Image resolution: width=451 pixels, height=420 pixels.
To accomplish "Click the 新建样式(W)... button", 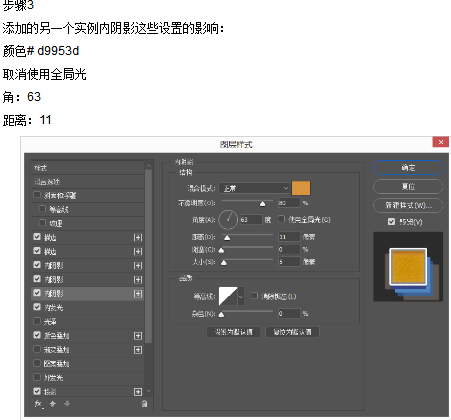I will coord(408,205).
